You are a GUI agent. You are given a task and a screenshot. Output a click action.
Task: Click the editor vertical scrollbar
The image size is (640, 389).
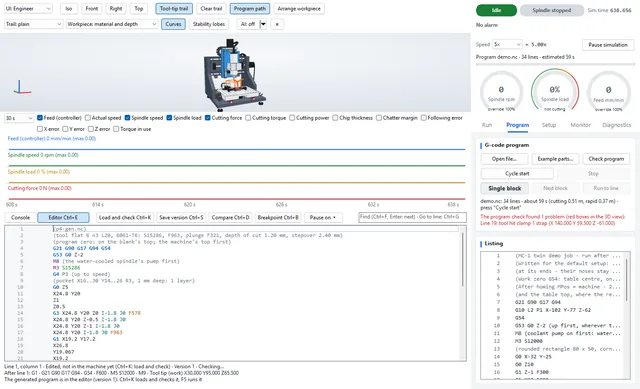(x=462, y=259)
